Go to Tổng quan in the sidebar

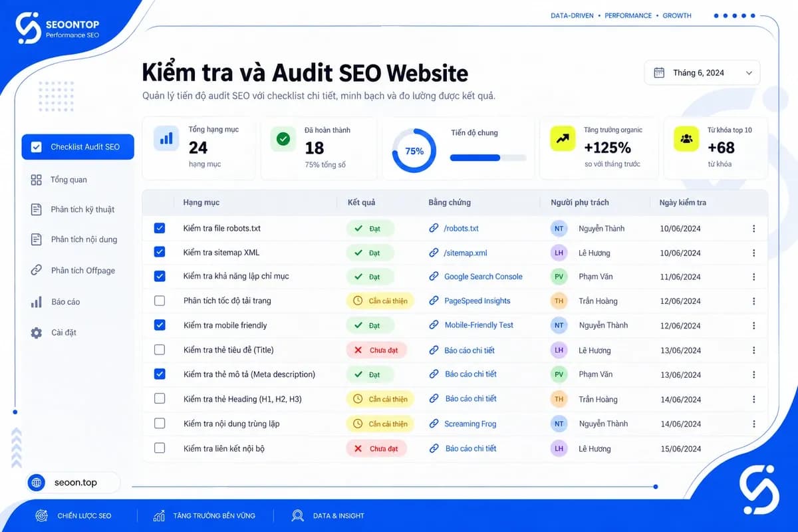tap(68, 180)
